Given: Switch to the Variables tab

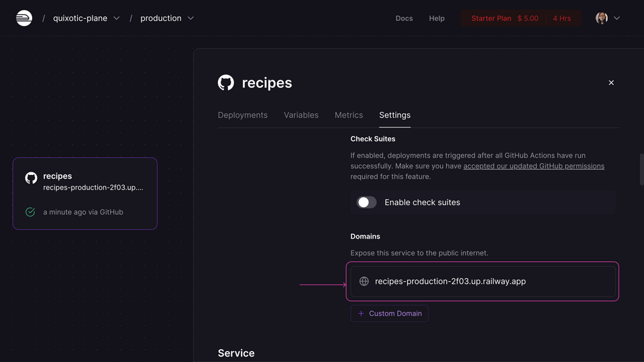Looking at the screenshot, I should (301, 115).
